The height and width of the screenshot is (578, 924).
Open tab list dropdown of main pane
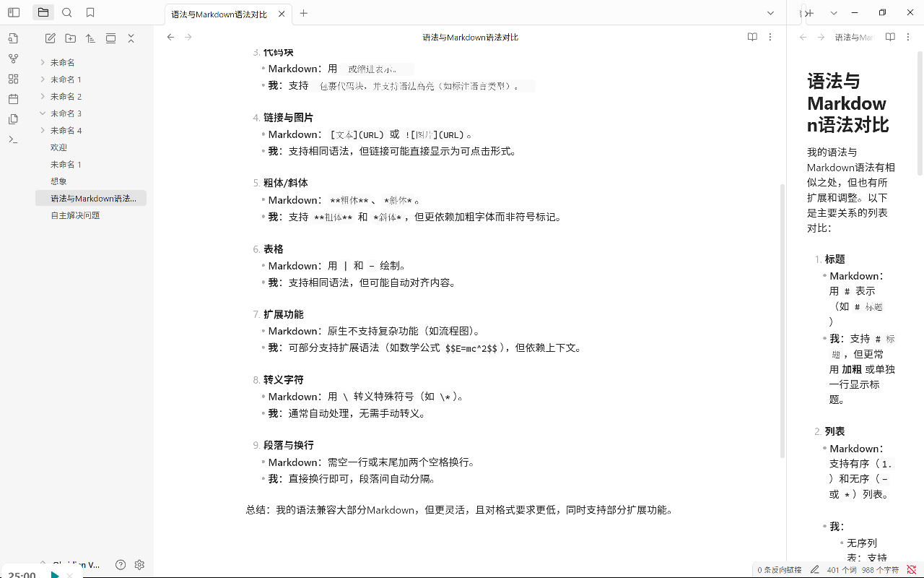[772, 13]
